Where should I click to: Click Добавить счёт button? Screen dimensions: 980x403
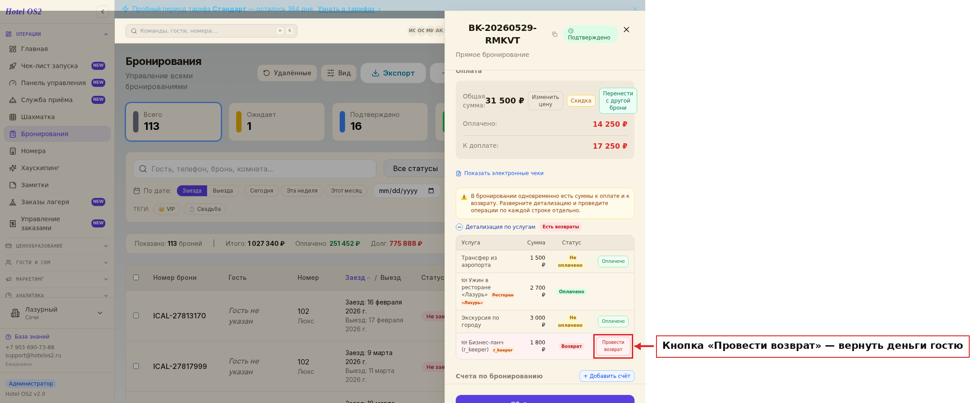point(607,376)
